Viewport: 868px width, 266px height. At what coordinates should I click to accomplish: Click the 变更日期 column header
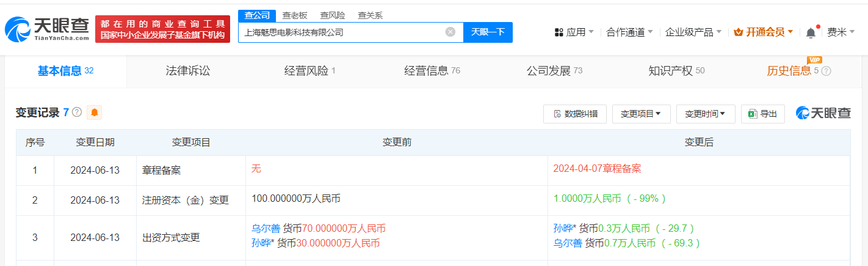(x=95, y=142)
